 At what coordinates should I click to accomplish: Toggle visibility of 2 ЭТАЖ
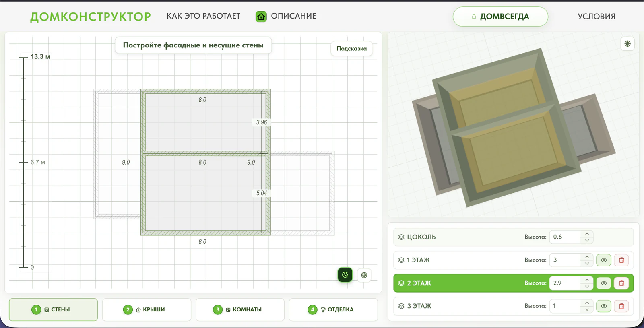click(x=604, y=283)
